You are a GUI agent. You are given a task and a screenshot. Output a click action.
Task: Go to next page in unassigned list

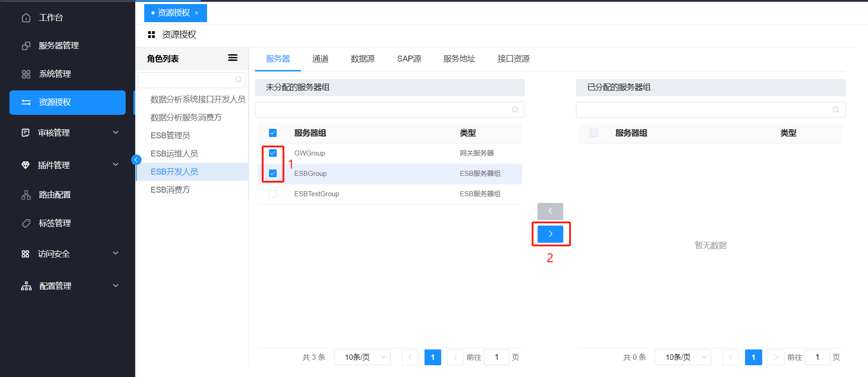click(455, 357)
